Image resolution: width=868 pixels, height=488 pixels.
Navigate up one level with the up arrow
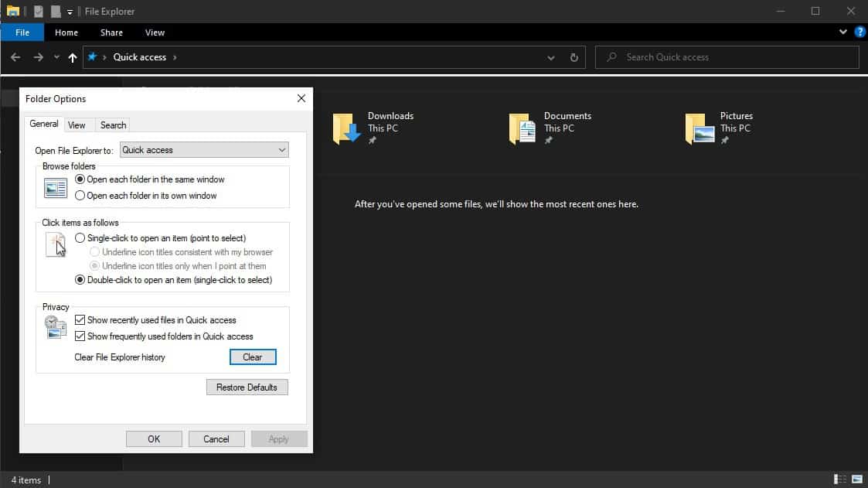tap(73, 56)
